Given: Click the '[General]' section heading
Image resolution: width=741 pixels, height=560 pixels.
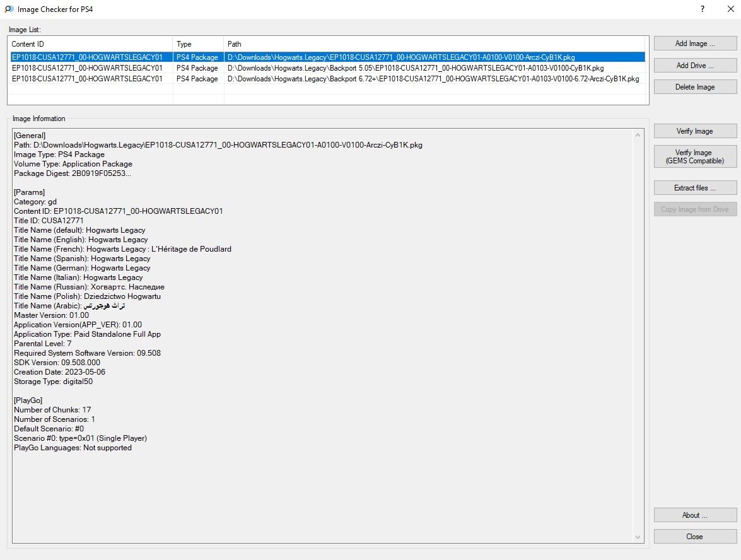Looking at the screenshot, I should point(30,136).
